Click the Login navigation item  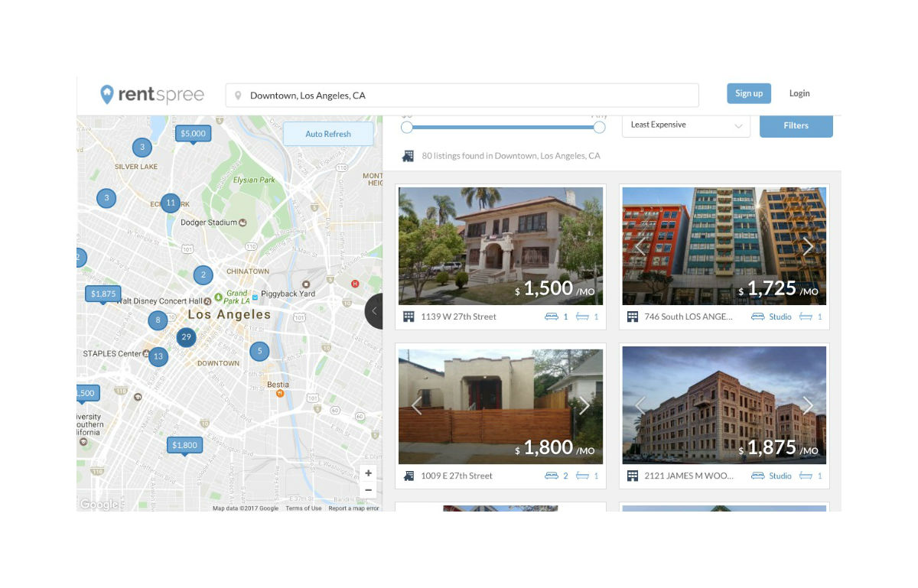799,93
